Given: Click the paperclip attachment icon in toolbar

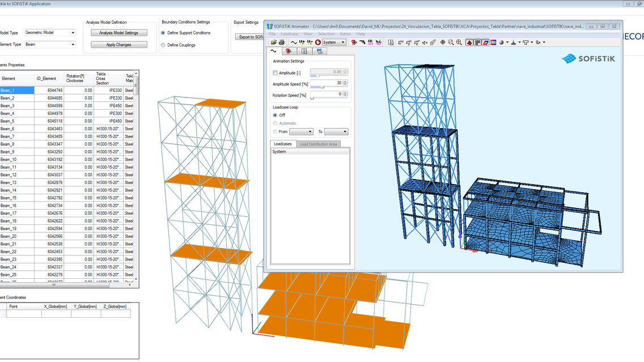Looking at the screenshot, I should pos(433,42).
